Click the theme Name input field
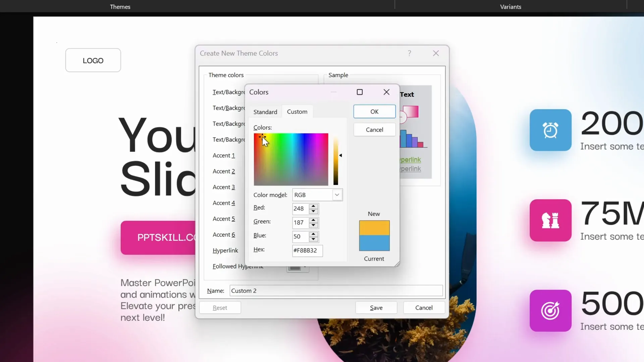Viewport: 644px width, 362px height. coord(336,291)
